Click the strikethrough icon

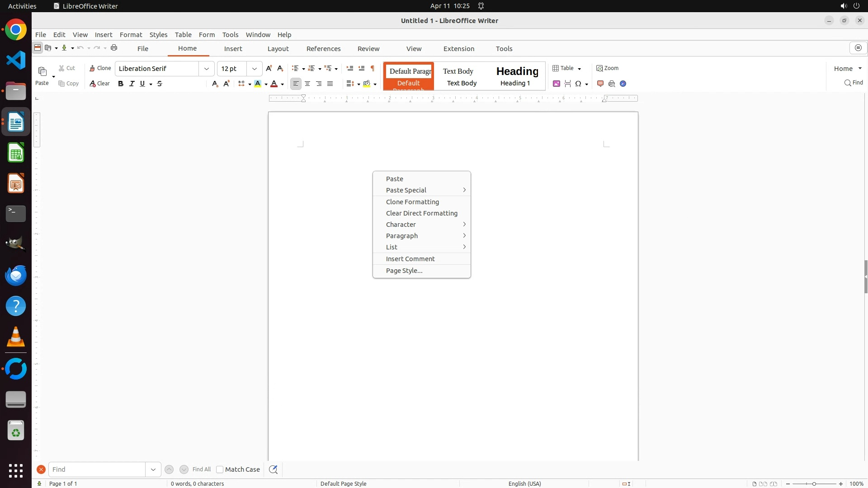[160, 84]
